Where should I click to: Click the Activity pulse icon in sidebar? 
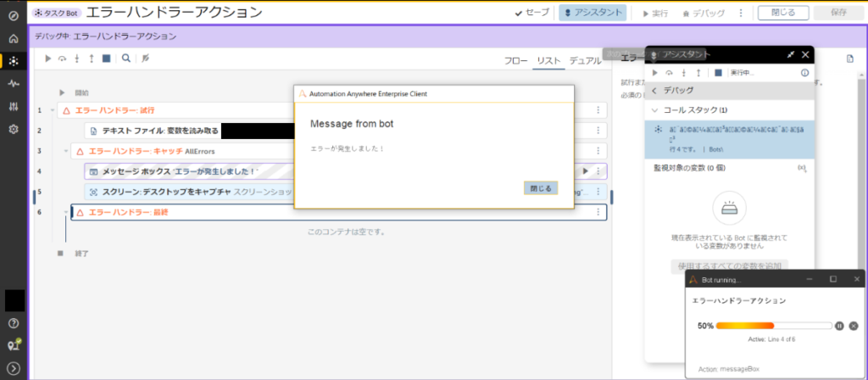pyautogui.click(x=13, y=84)
